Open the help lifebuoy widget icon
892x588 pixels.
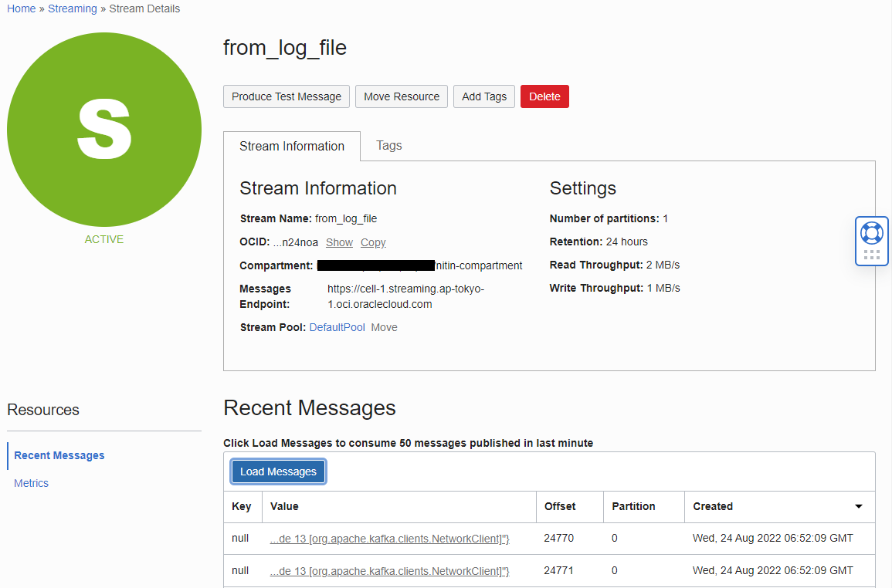click(871, 232)
